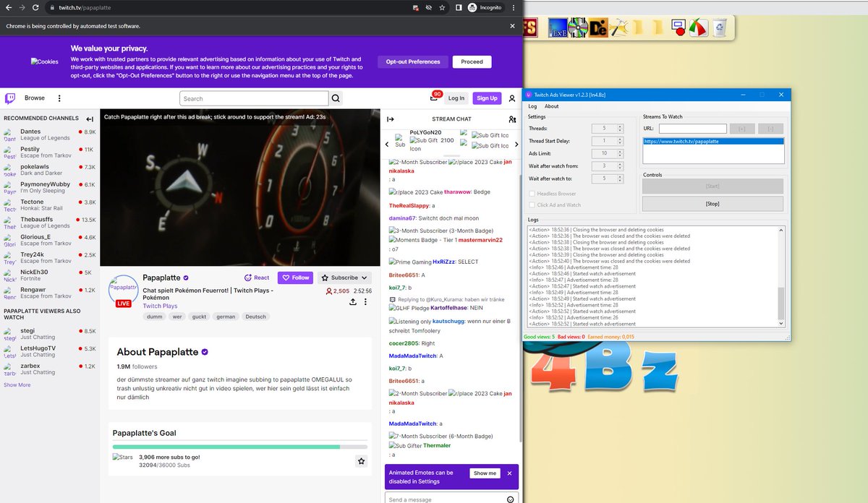This screenshot has height=503, width=868.
Task: Click Chrome's back arrow
Action: point(8,7)
